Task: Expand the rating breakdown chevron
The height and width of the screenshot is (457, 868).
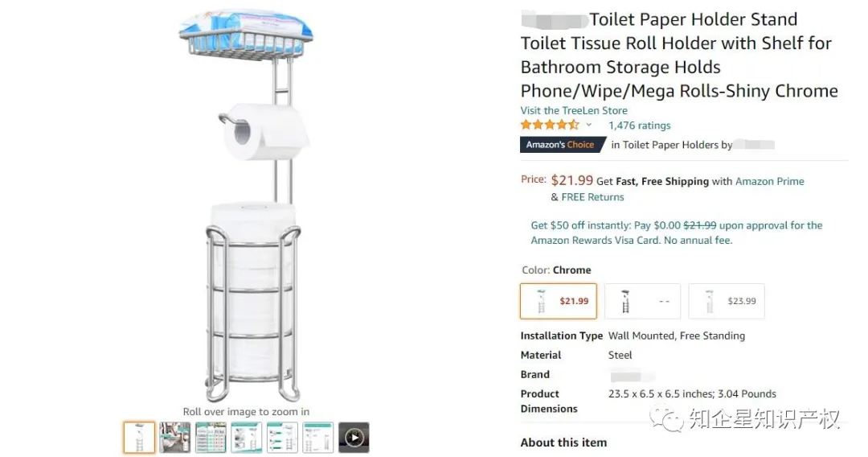Action: pyautogui.click(x=588, y=126)
